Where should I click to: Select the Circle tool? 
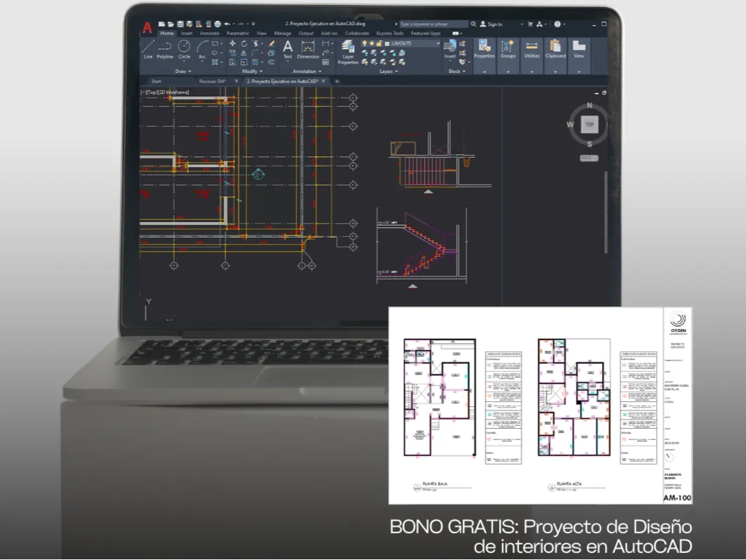184,50
